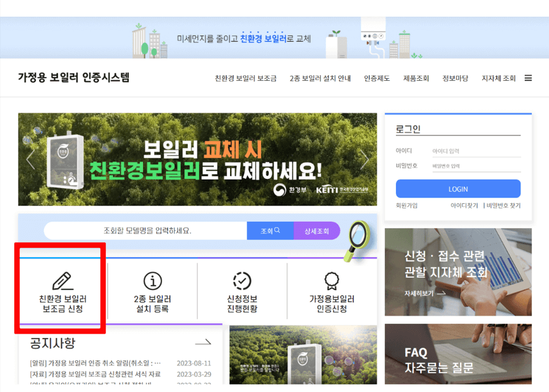
Task: Open the 지자체 조회 menu item
Action: (499, 78)
